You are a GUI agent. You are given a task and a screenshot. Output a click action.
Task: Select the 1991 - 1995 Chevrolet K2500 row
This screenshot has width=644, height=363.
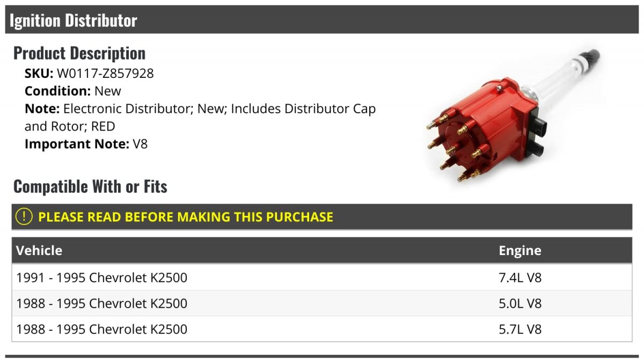(x=322, y=278)
